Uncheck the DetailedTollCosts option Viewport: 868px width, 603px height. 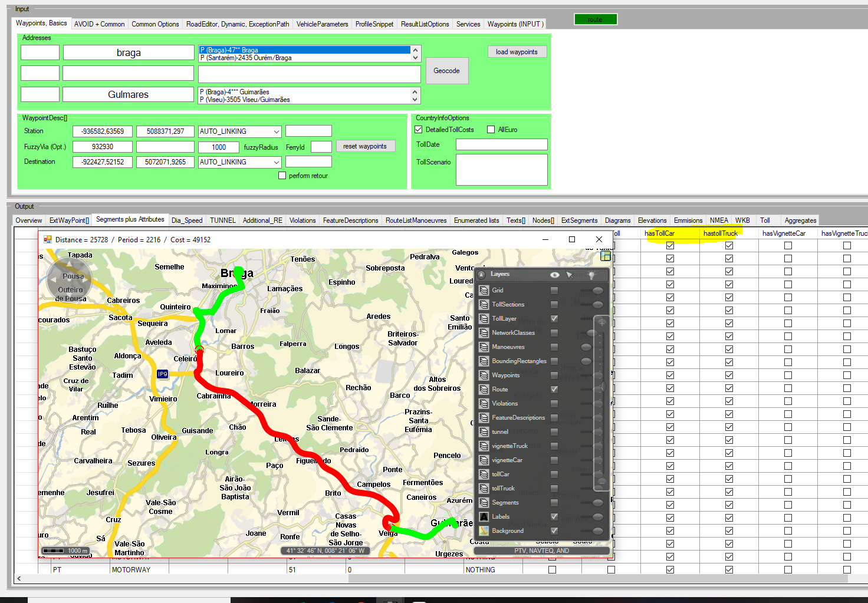point(419,130)
